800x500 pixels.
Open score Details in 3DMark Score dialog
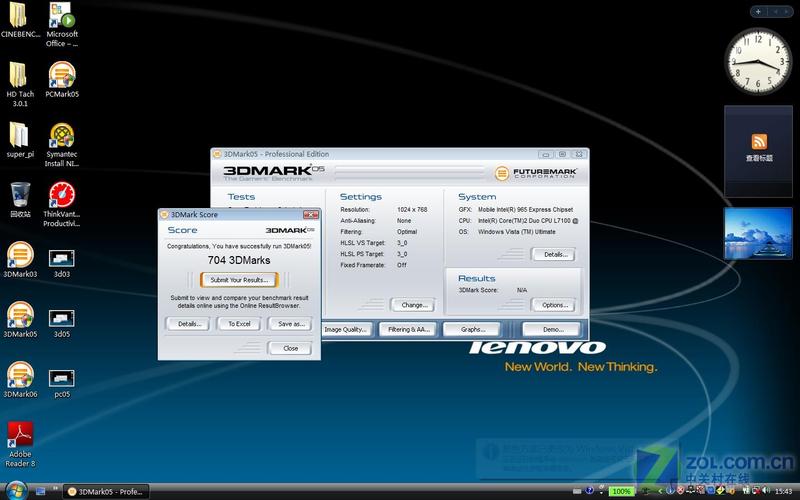[x=188, y=324]
